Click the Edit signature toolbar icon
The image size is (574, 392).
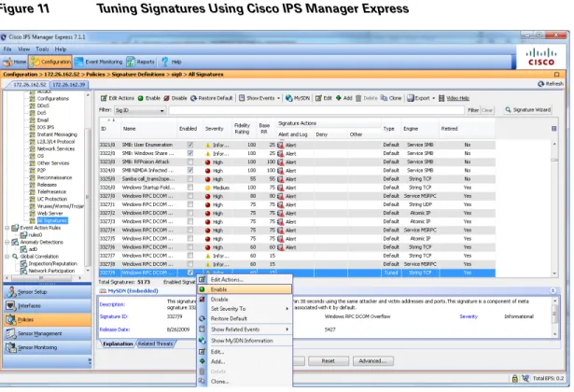[x=318, y=98]
